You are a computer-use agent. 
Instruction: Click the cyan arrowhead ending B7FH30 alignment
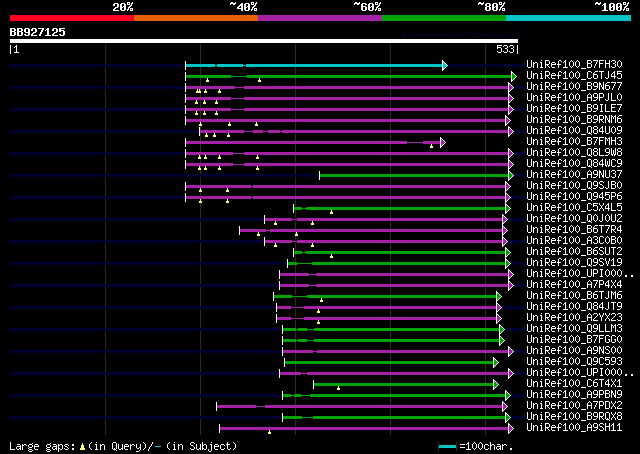[x=445, y=65]
